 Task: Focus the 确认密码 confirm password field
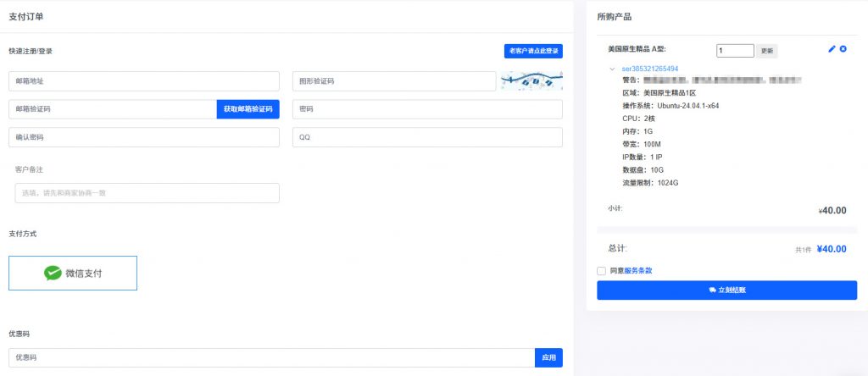[x=144, y=137]
